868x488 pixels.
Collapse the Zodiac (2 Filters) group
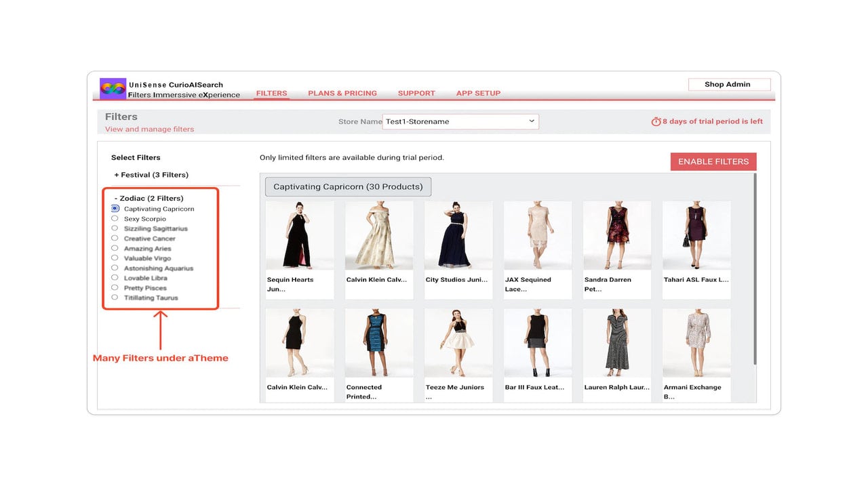tap(149, 199)
